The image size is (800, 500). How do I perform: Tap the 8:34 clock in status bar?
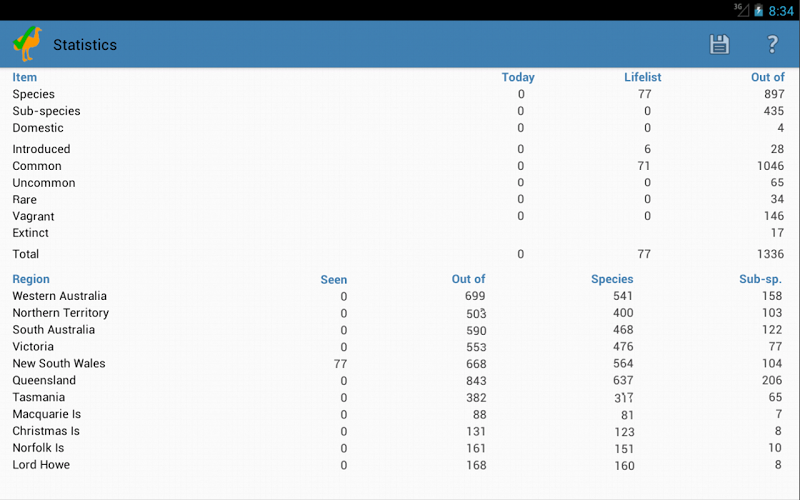point(781,11)
